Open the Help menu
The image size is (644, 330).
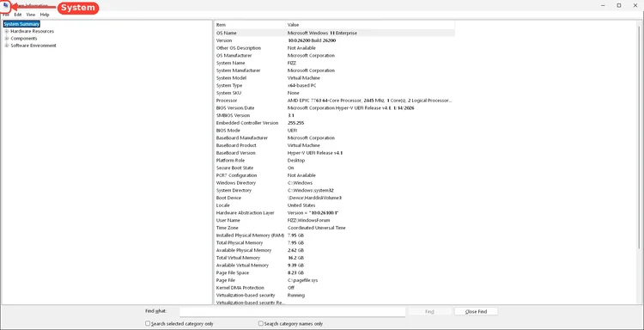tap(45, 15)
